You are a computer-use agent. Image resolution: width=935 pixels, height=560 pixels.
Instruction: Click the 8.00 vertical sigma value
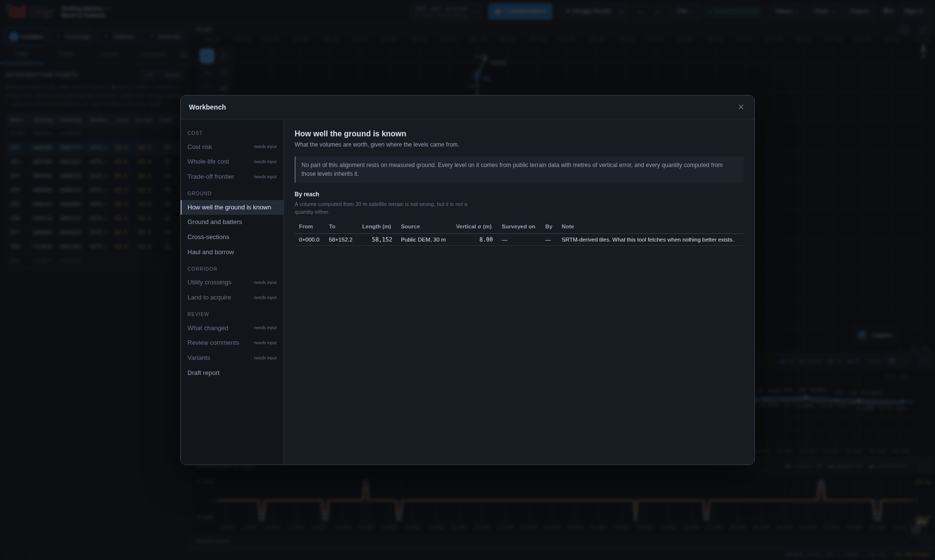486,240
